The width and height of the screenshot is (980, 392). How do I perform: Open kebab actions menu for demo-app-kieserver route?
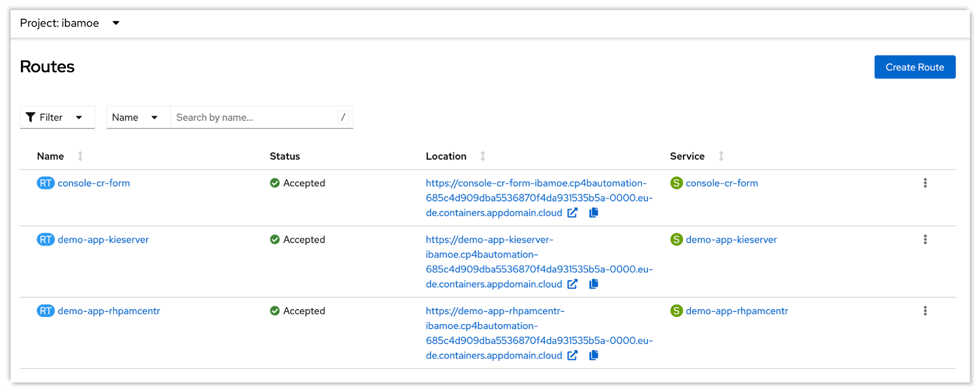925,239
